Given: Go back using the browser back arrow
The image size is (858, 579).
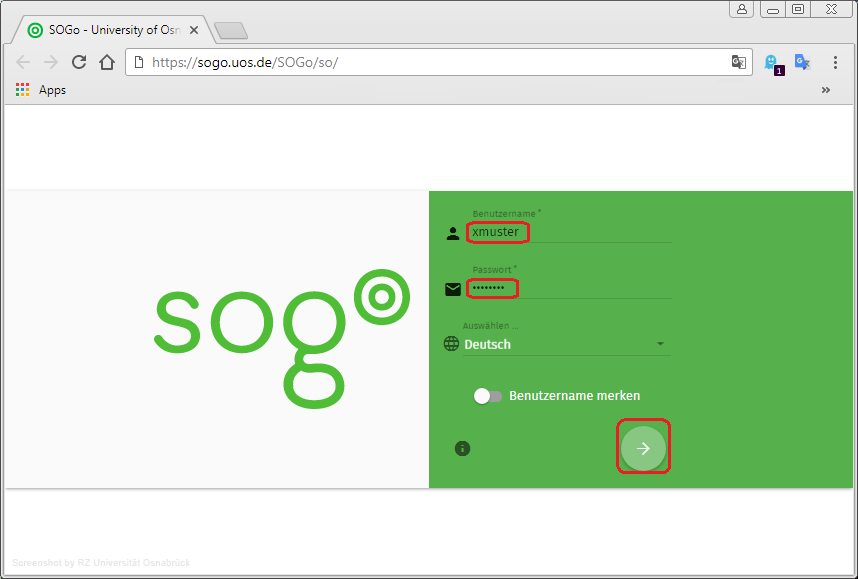Looking at the screenshot, I should coord(23,62).
